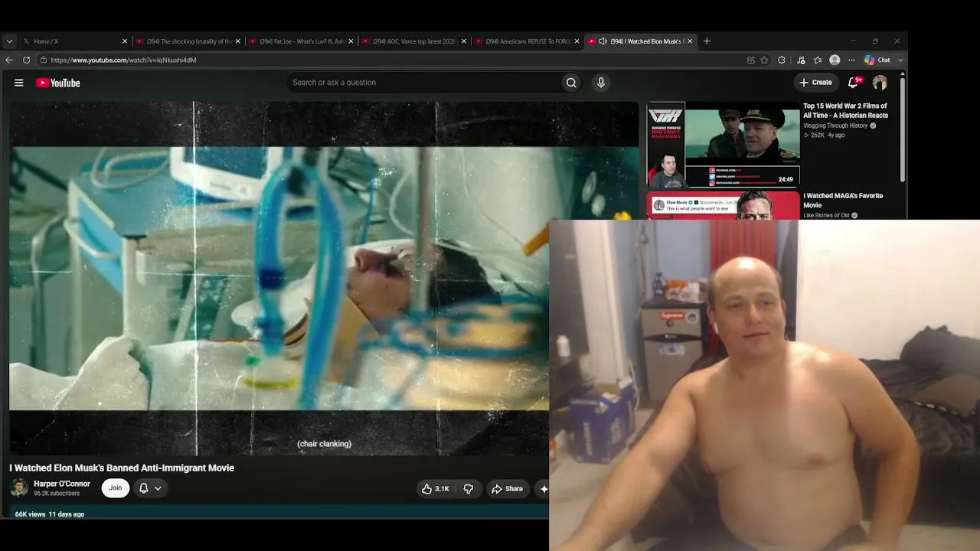Viewport: 980px width, 551px height.
Task: Click the video title 'I Watched Elon Musk's Banned Anti-Immigrant Movie'
Action: tap(122, 468)
